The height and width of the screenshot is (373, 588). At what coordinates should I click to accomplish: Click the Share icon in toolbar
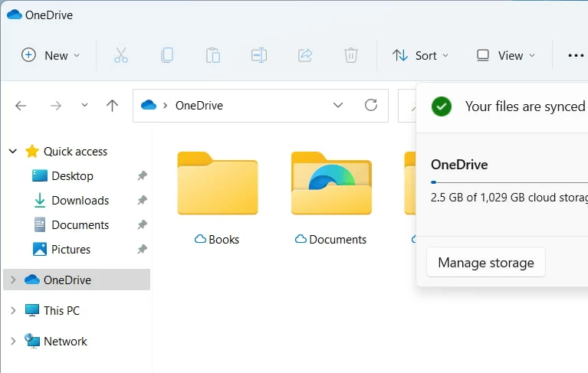(x=304, y=55)
